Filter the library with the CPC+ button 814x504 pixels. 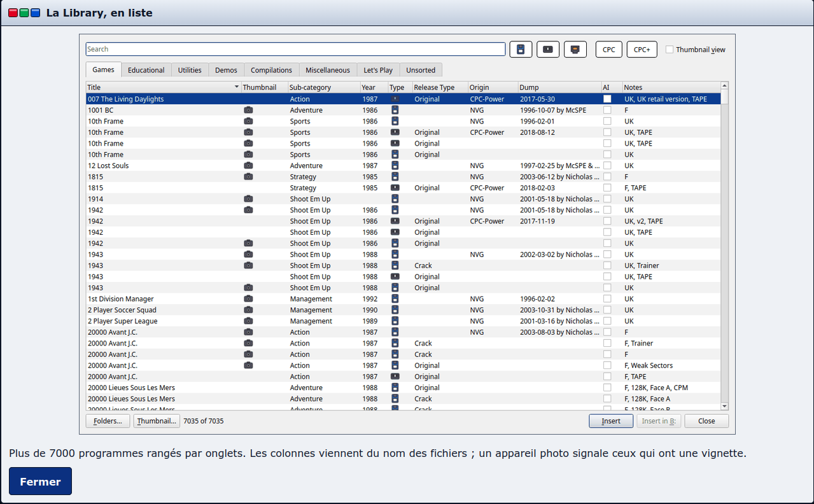coord(642,49)
